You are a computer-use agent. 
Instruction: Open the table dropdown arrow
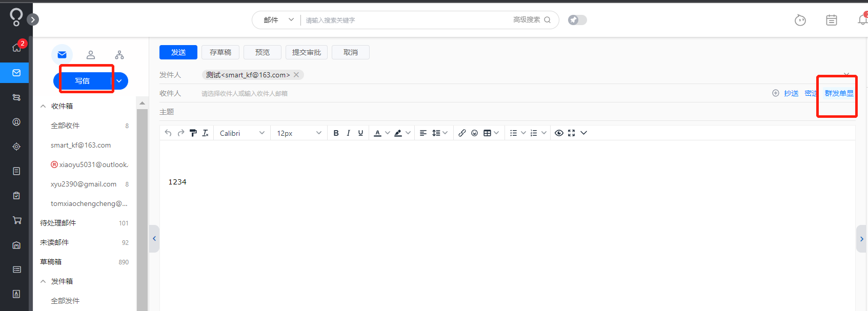pyautogui.click(x=496, y=133)
